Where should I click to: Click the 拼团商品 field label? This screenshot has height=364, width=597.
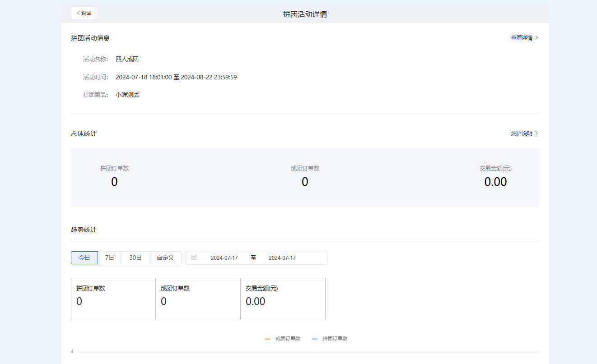96,95
